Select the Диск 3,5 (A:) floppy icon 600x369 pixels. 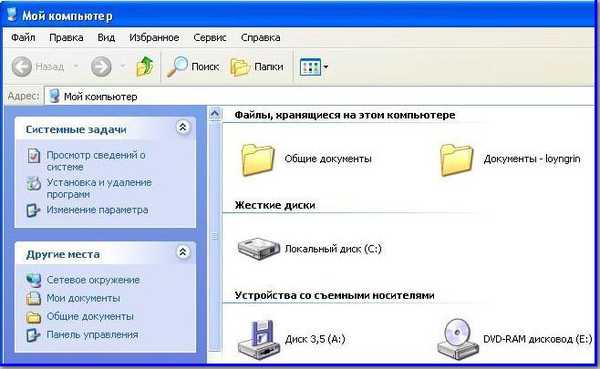pyautogui.click(x=258, y=339)
